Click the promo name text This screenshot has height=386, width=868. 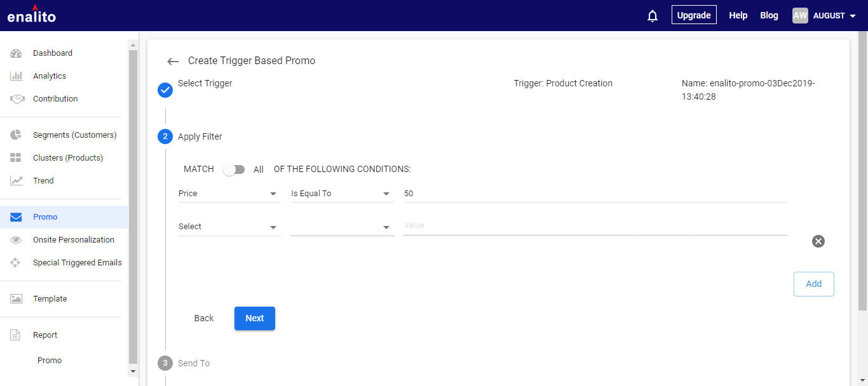748,90
